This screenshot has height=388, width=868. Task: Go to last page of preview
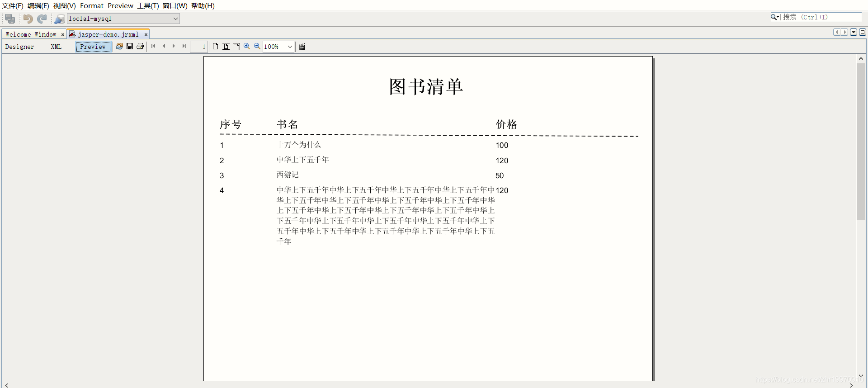tap(184, 46)
